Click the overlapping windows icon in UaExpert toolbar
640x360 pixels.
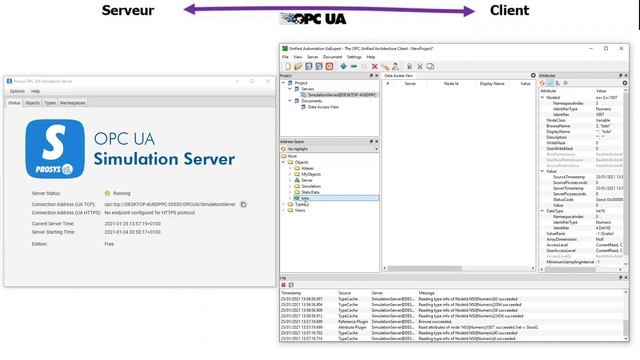coord(430,67)
